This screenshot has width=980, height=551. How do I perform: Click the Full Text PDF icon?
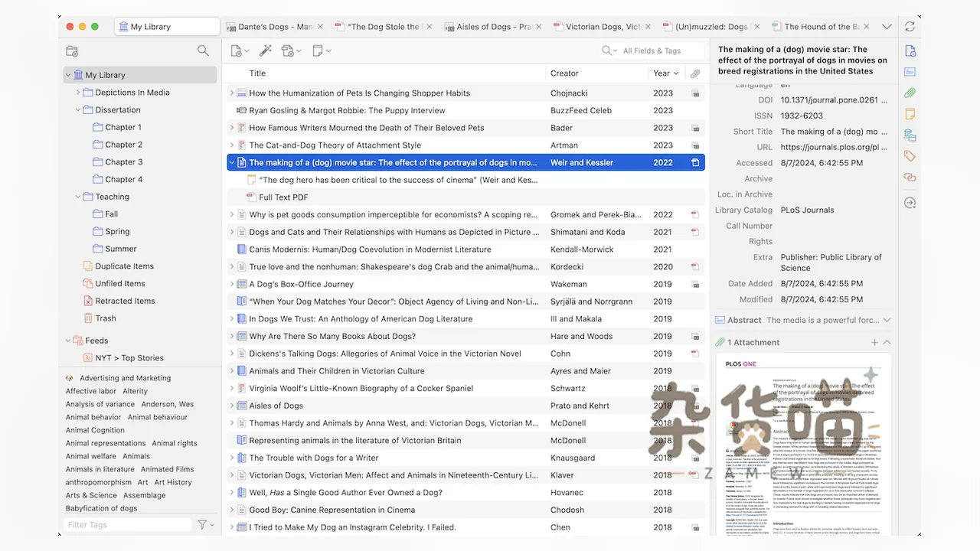(251, 197)
